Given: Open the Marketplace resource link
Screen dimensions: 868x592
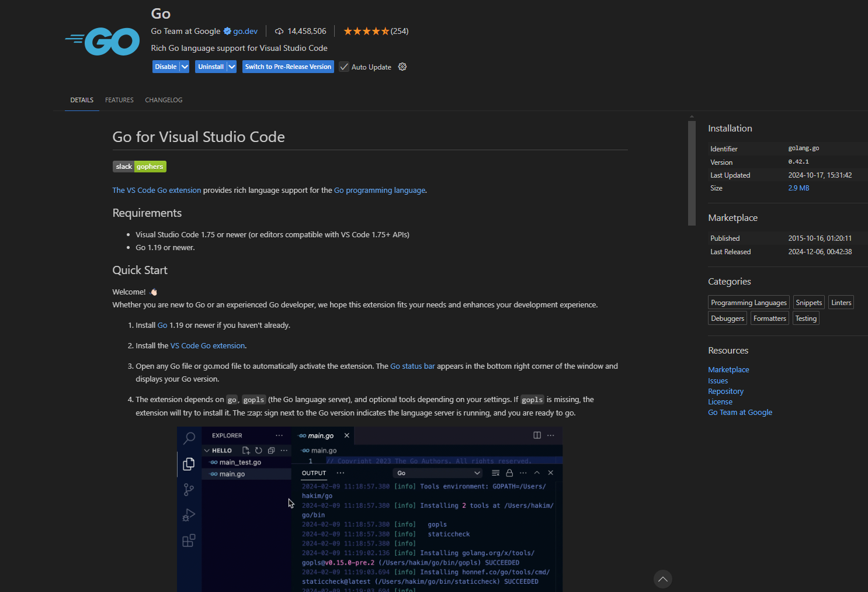Looking at the screenshot, I should (x=728, y=369).
